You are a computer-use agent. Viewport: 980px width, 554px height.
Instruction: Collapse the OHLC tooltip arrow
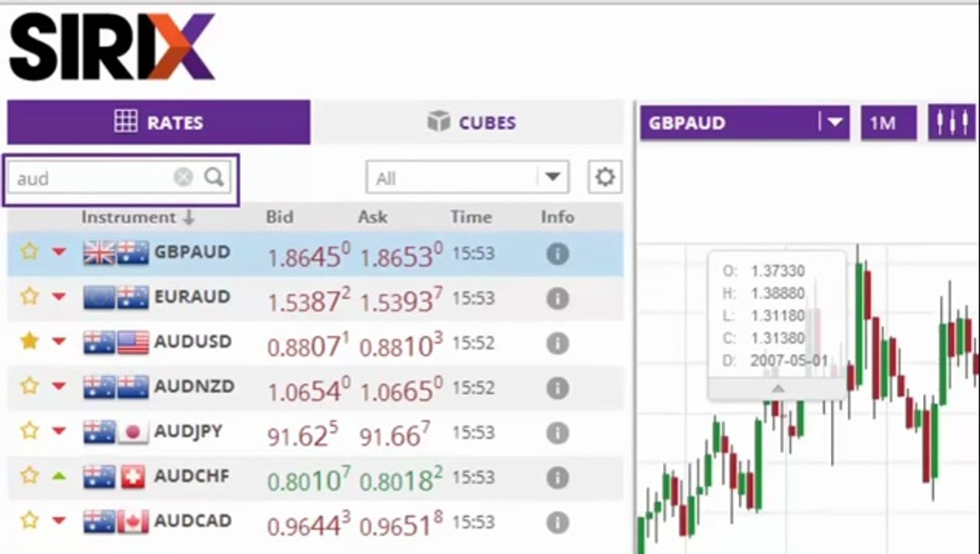point(778,389)
